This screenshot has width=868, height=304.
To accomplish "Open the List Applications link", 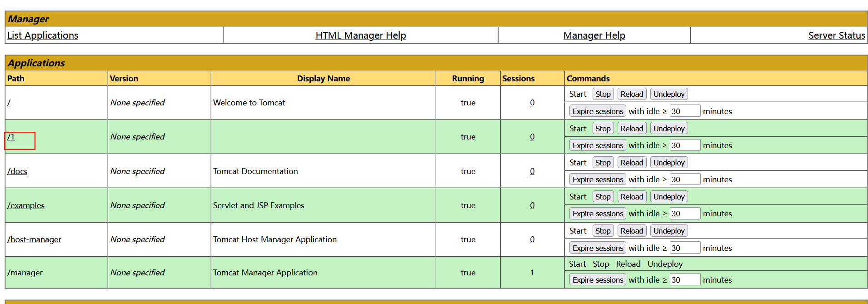I will click(x=43, y=35).
